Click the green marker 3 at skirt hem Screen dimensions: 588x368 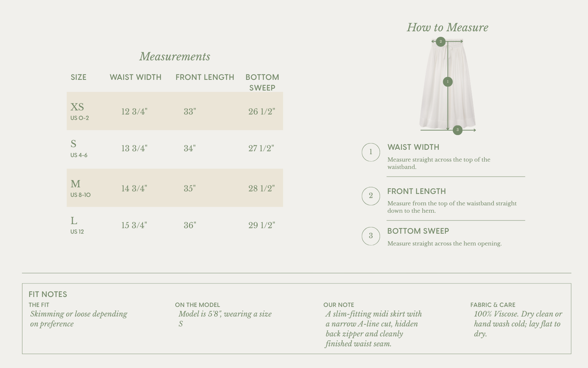(458, 130)
